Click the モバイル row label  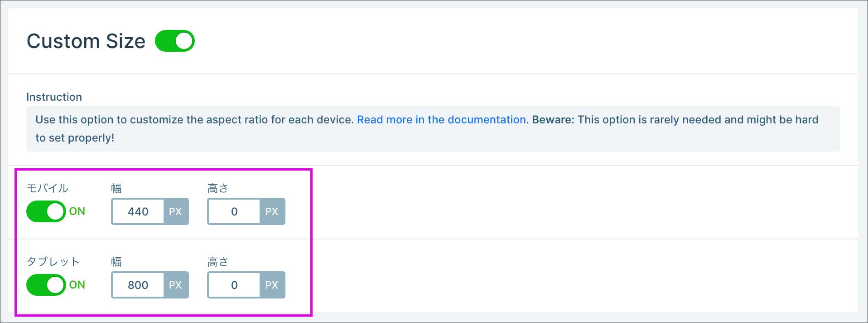48,188
